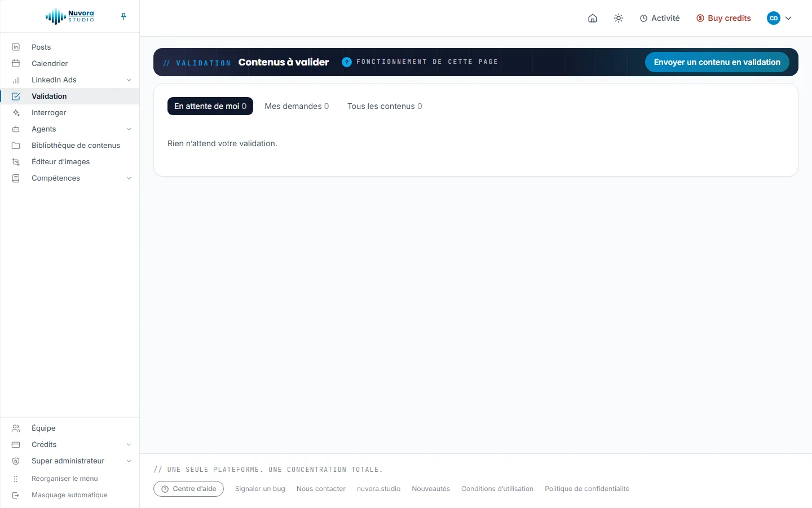Switch to Tous les contenus tab

pyautogui.click(x=385, y=106)
